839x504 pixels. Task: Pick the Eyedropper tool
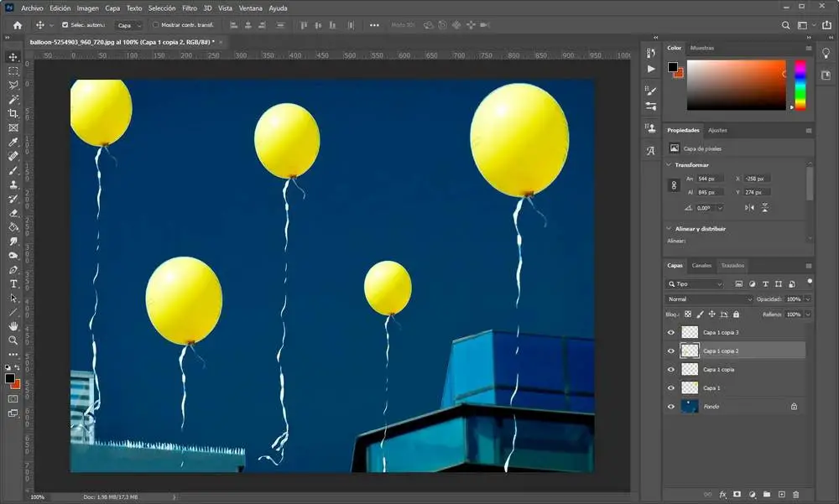(x=13, y=142)
